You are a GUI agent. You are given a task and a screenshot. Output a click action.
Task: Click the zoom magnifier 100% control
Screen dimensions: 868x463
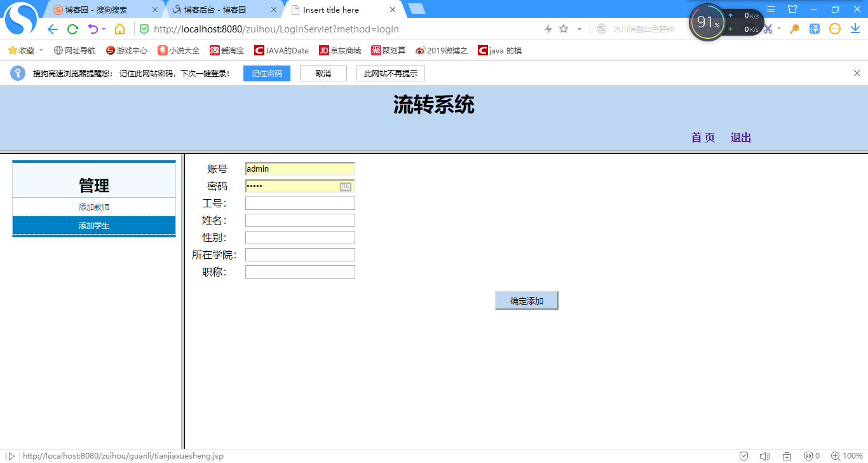[x=846, y=456]
